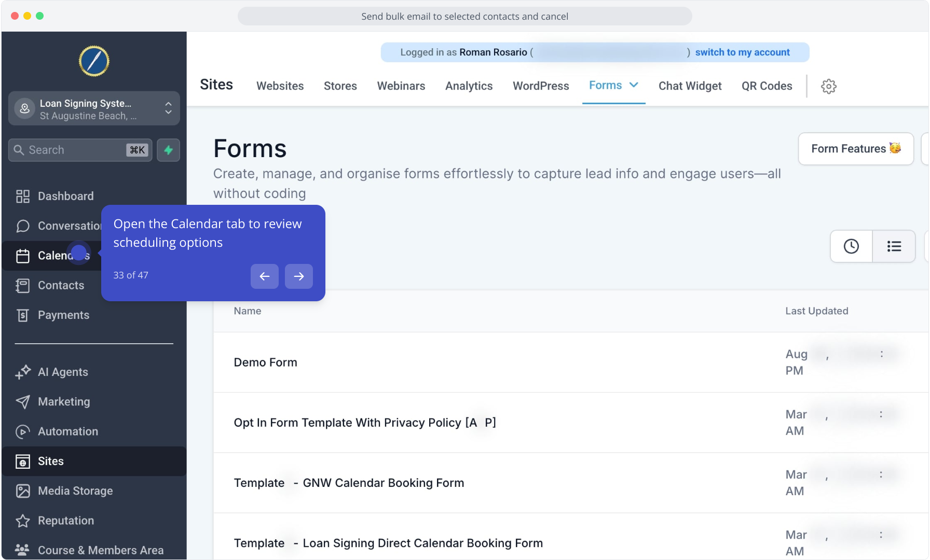Viewport: 930px width, 560px height.
Task: Open Opt In Form Template With Privacy Policy
Action: pyautogui.click(x=571, y=423)
